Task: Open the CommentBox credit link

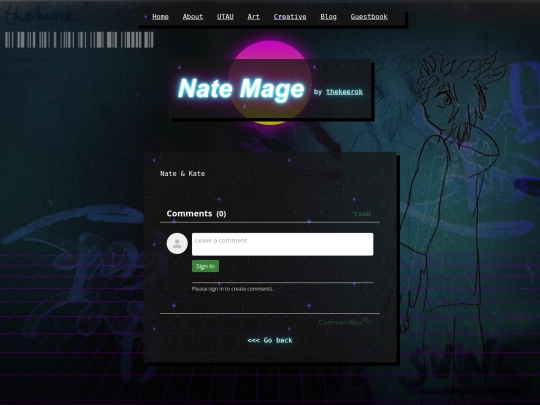Action: (345, 322)
